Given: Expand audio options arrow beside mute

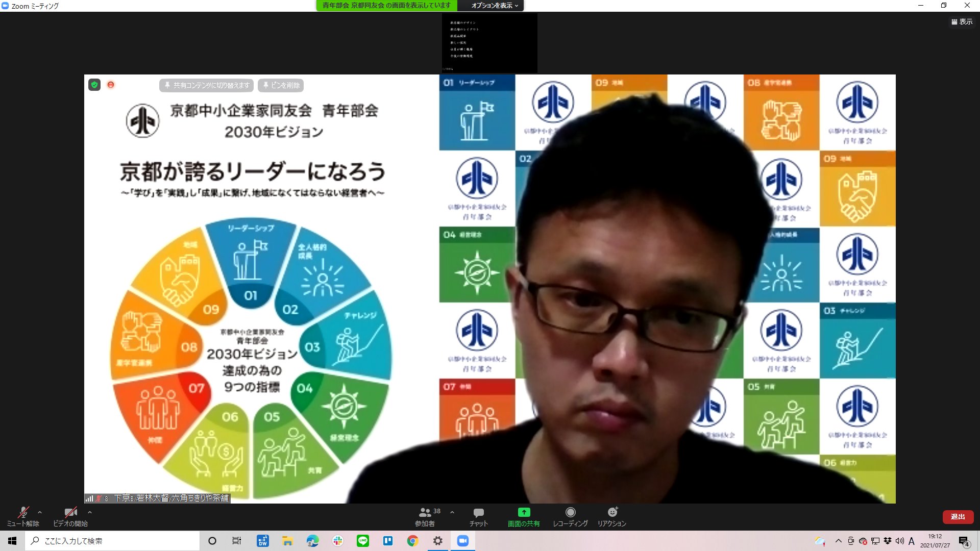Looking at the screenshot, I should 40,512.
